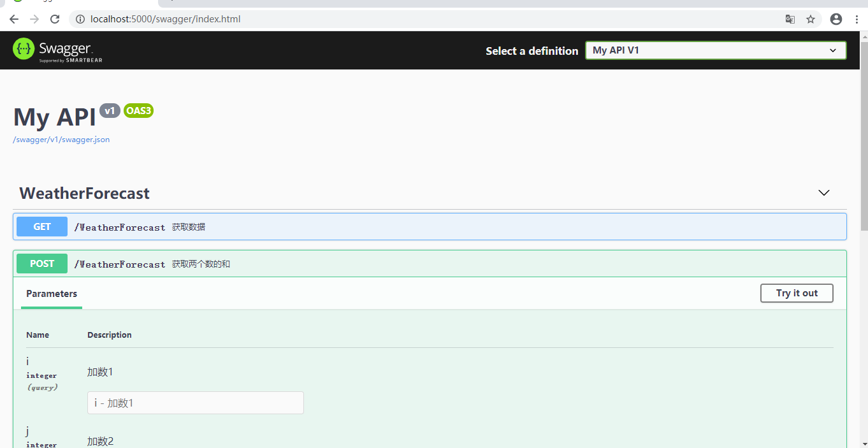Open Google Translate icon in address bar
Image resolution: width=868 pixels, height=448 pixels.
(790, 19)
